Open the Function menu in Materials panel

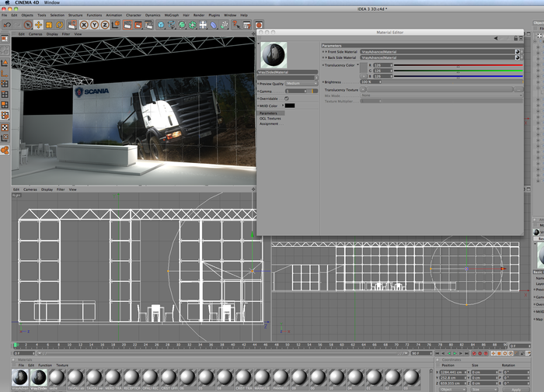coord(45,366)
